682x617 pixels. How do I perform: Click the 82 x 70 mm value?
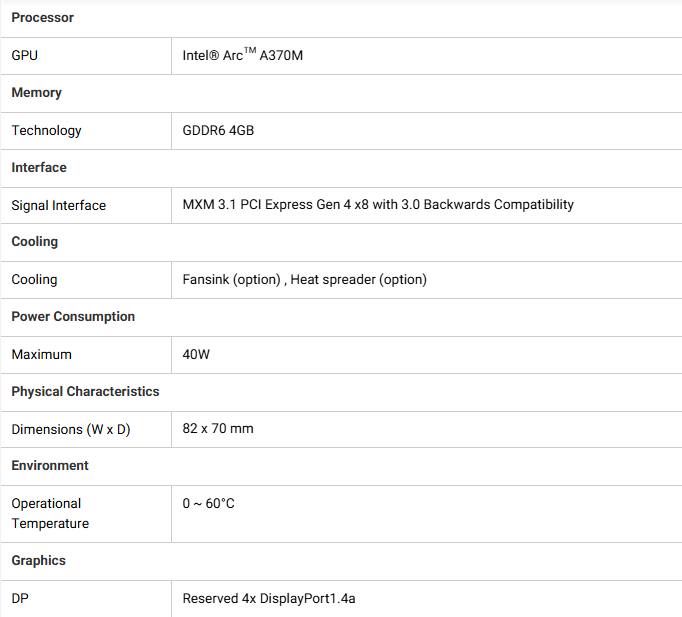[x=218, y=428]
